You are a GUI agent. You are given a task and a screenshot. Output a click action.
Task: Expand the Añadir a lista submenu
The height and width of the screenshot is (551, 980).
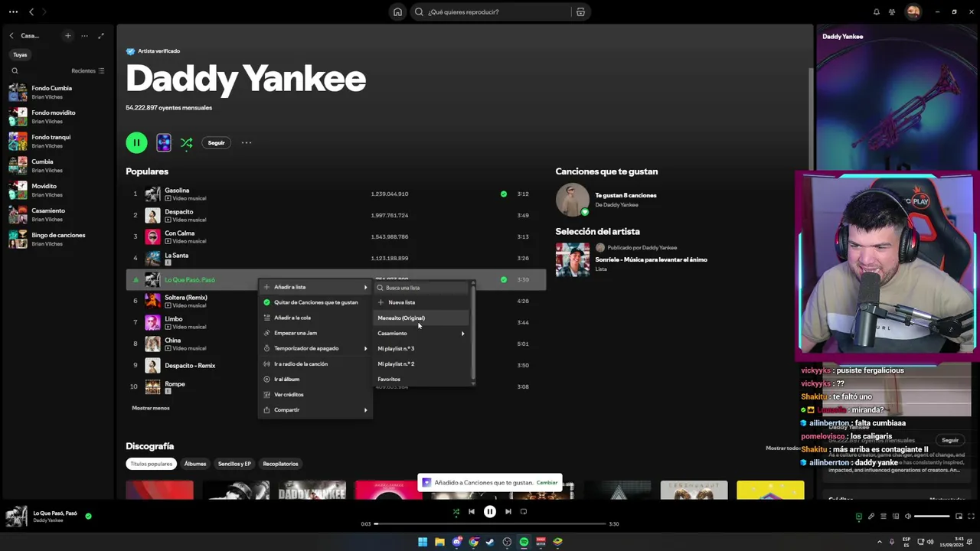[315, 287]
